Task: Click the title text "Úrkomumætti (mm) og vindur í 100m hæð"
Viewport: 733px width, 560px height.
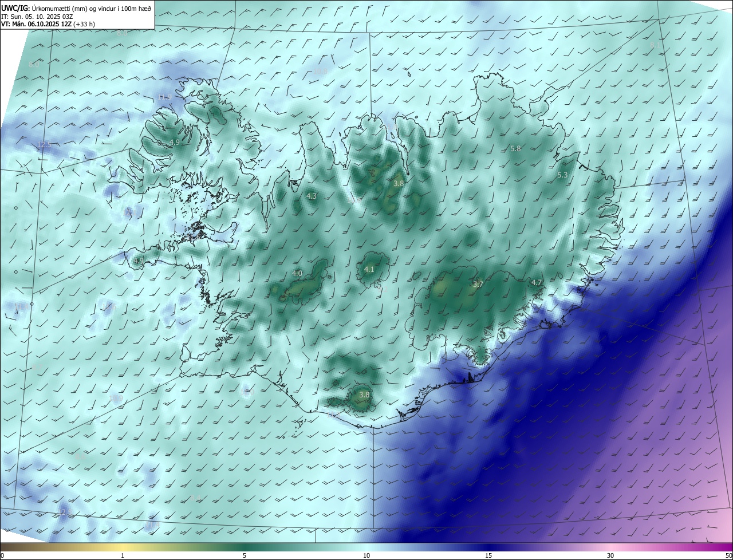Action: (x=91, y=7)
